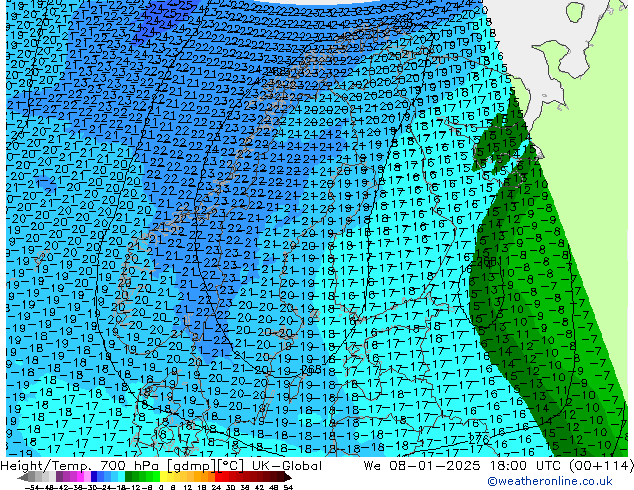Click the [°C] unit label

pyautogui.click(x=230, y=466)
